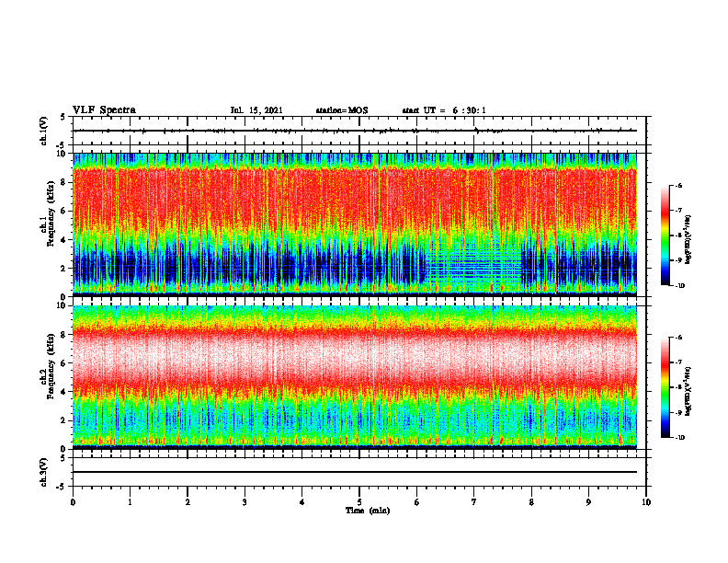This screenshot has width=728, height=563.
Task: Click the "-5" tick on ch.1(V) axis
Action: 63,145
